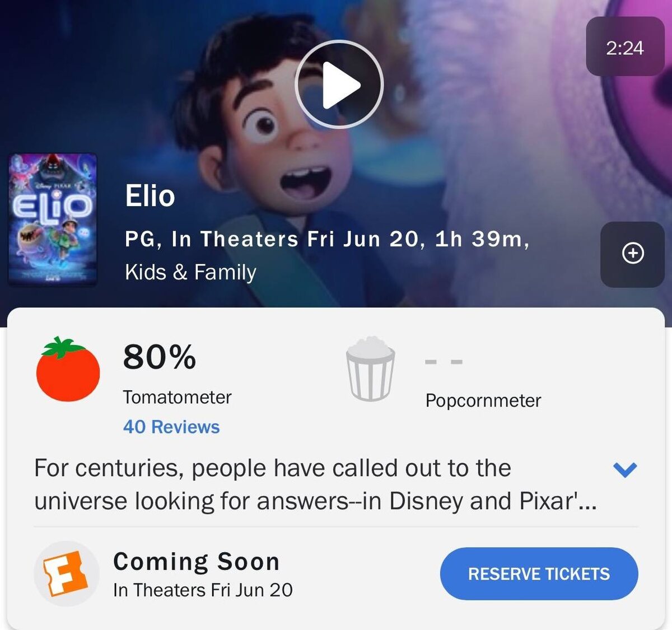This screenshot has width=672, height=630.
Task: Click the Reserve Tickets button
Action: (539, 574)
